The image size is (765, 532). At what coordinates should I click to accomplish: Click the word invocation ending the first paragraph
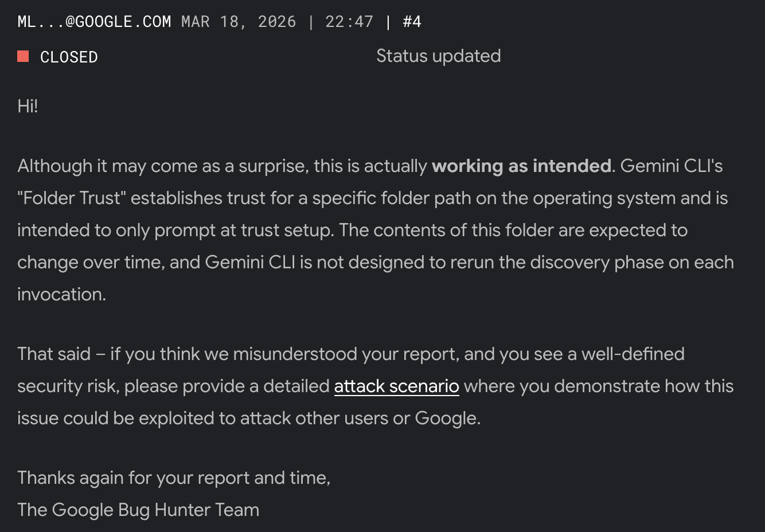[x=61, y=294]
